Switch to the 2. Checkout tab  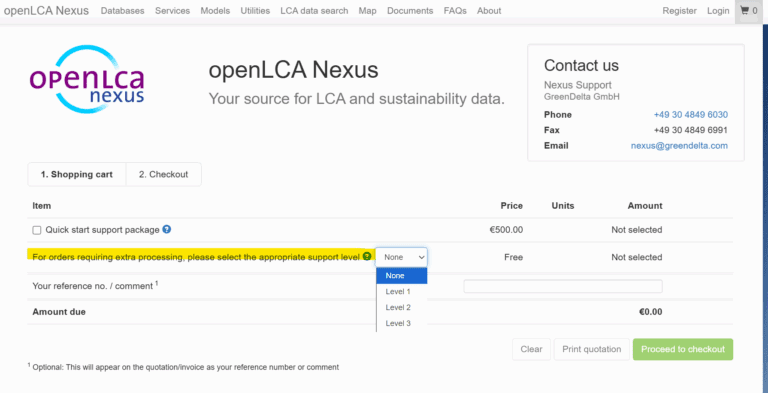coord(164,174)
